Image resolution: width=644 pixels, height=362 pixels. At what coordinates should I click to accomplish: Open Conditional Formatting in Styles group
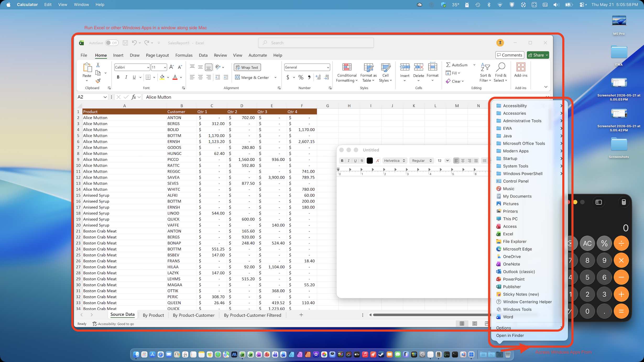[347, 73]
